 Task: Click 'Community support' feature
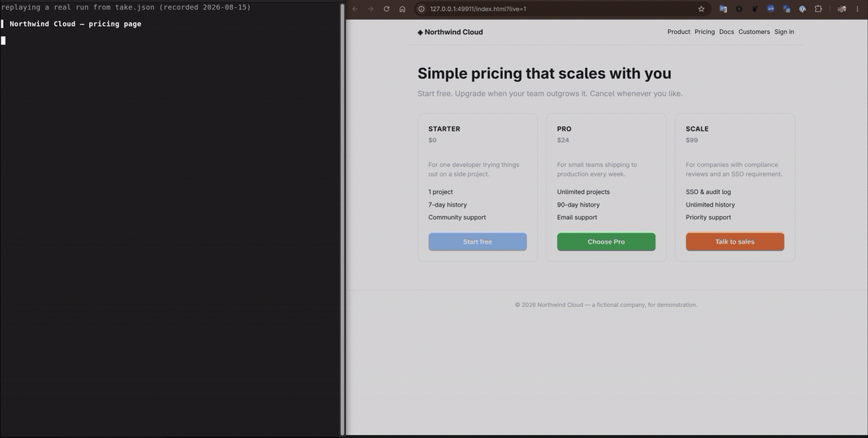[457, 218]
